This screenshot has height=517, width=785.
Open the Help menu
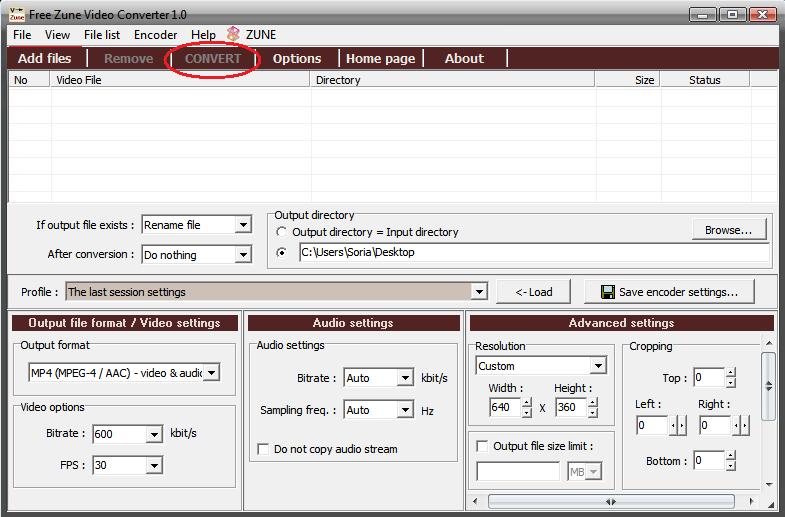(x=203, y=35)
